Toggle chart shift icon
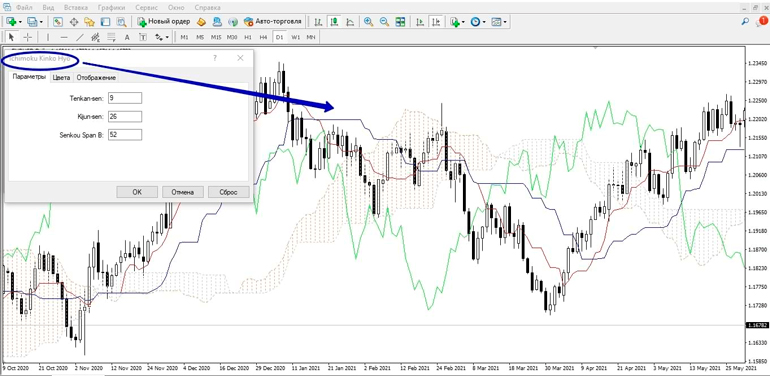This screenshot has width=770, height=376. 436,22
